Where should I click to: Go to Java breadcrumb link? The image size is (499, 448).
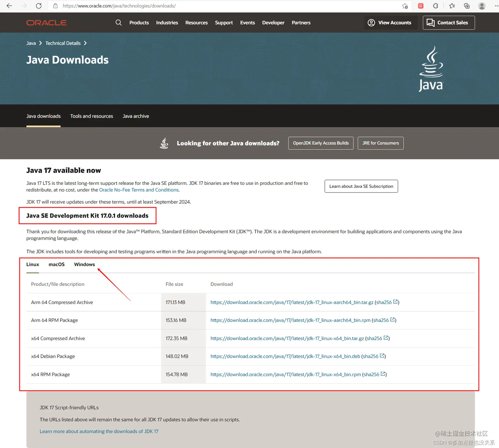[31, 43]
